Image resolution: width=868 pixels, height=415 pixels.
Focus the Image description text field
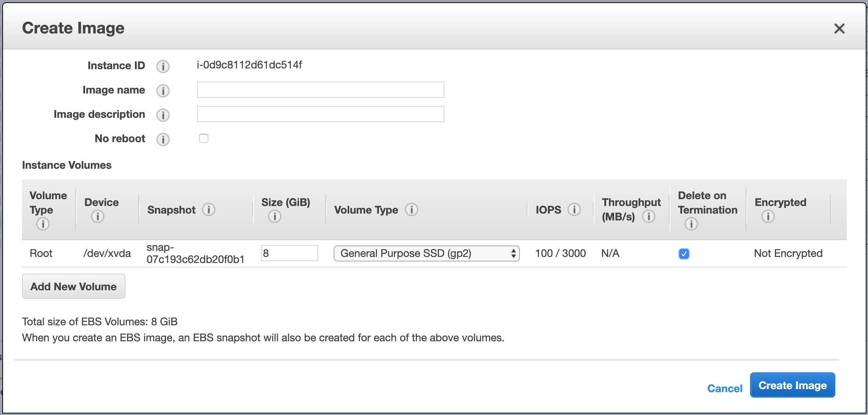point(320,114)
